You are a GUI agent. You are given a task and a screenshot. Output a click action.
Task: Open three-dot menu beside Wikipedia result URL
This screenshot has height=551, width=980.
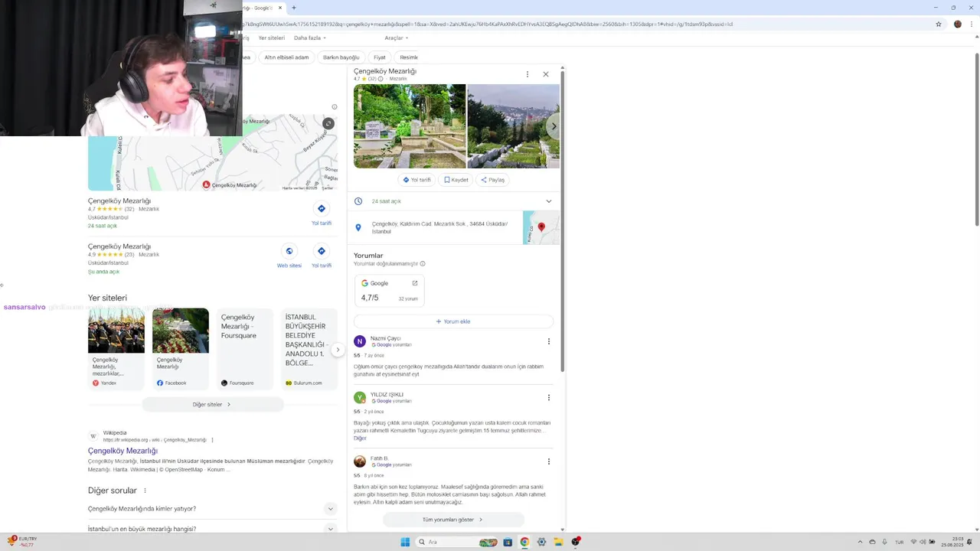point(212,440)
